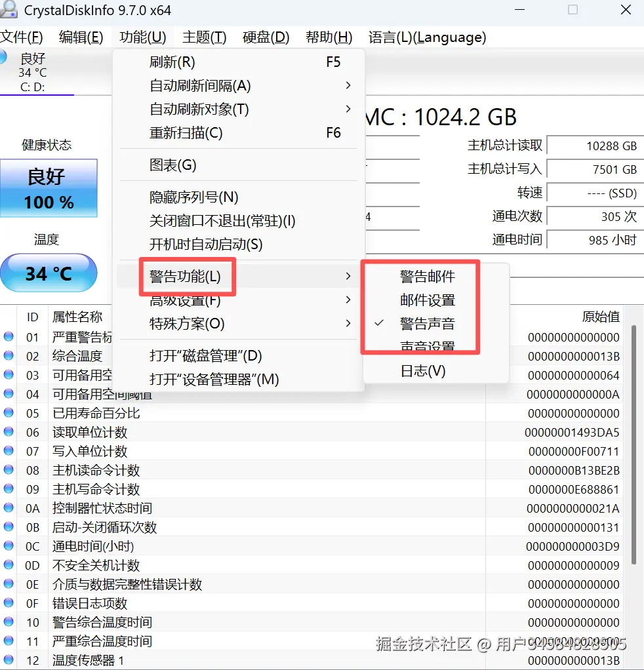Image resolution: width=644 pixels, height=670 pixels.
Task: Expand the 自动刷新间隔(A) submenu
Action: [239, 85]
